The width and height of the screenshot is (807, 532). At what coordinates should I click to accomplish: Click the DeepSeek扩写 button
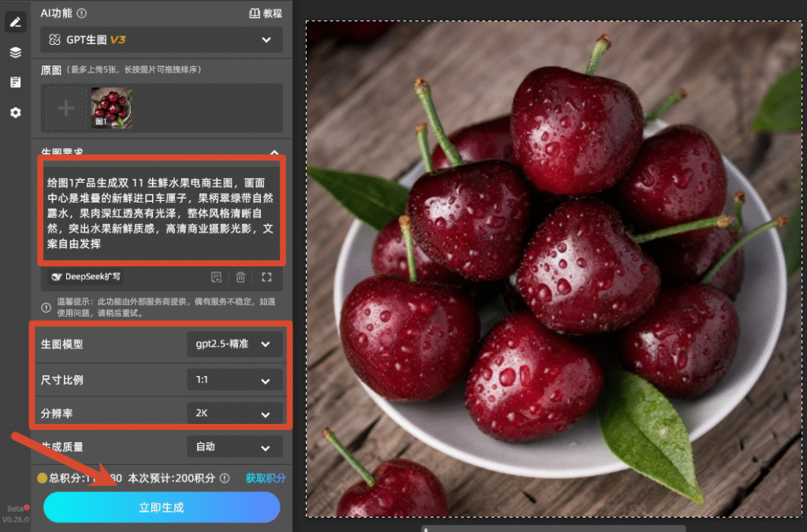[x=85, y=277]
